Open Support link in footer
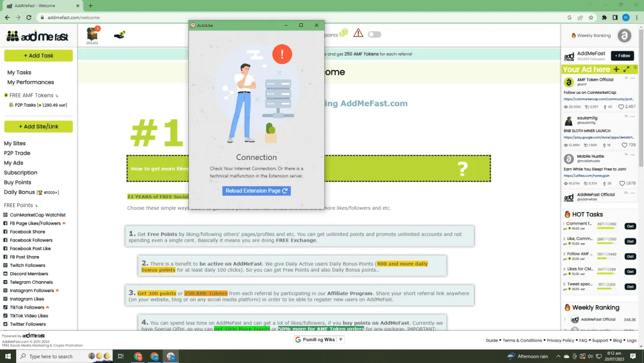644x363 pixels. point(600,340)
